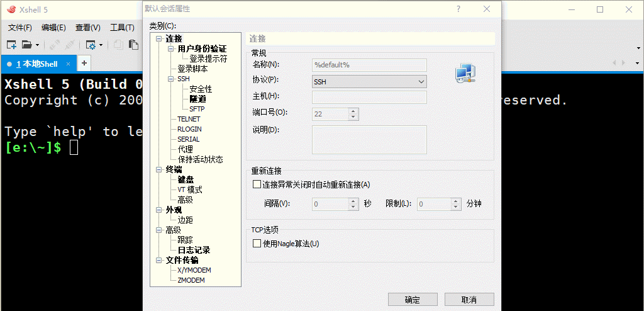Click the tab scroll right arrow

point(623,63)
